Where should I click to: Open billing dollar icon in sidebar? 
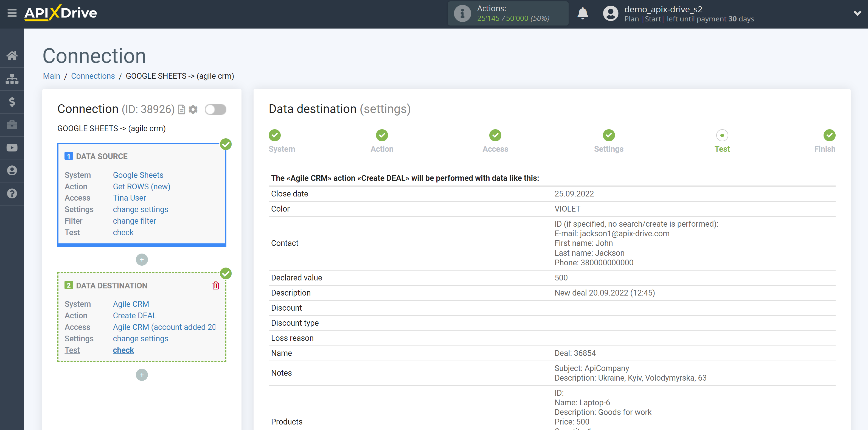pos(12,102)
